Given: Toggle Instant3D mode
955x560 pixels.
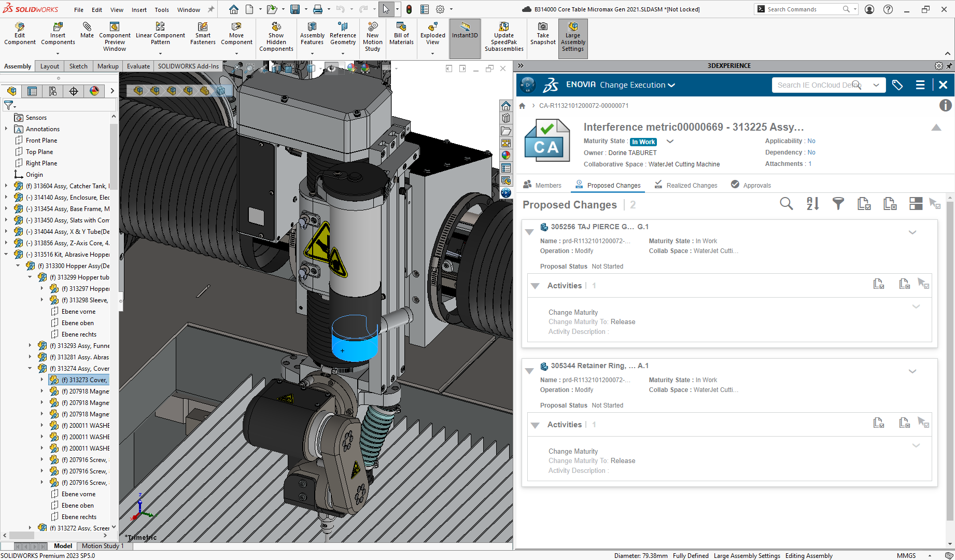Looking at the screenshot, I should 465,38.
